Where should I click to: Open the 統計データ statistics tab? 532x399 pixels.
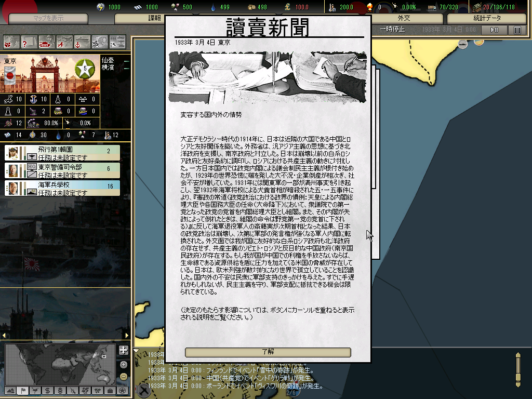coord(487,18)
